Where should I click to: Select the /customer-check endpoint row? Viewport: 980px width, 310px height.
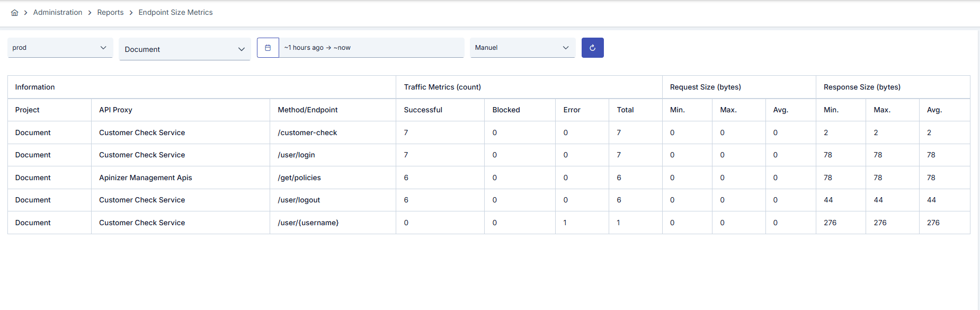coord(488,132)
